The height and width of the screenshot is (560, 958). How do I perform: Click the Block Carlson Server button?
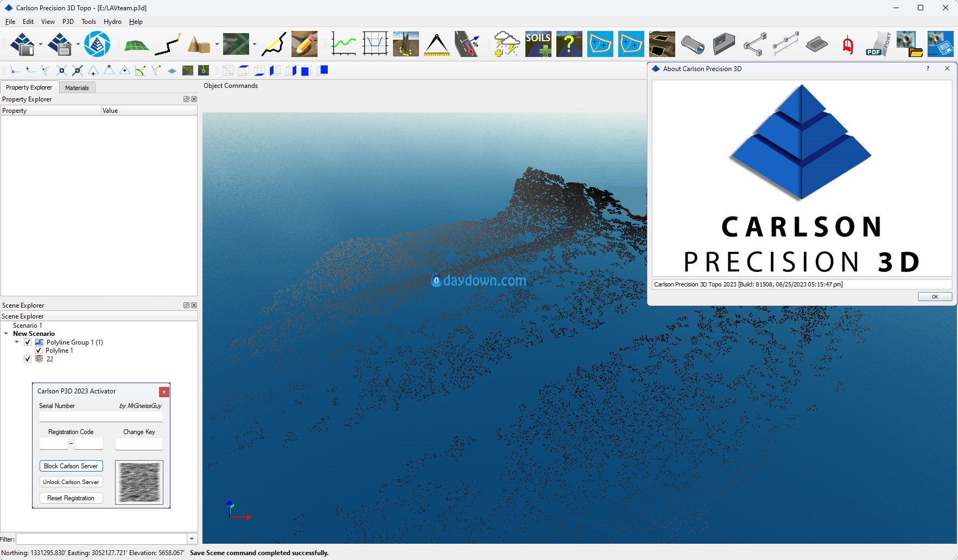coord(71,466)
